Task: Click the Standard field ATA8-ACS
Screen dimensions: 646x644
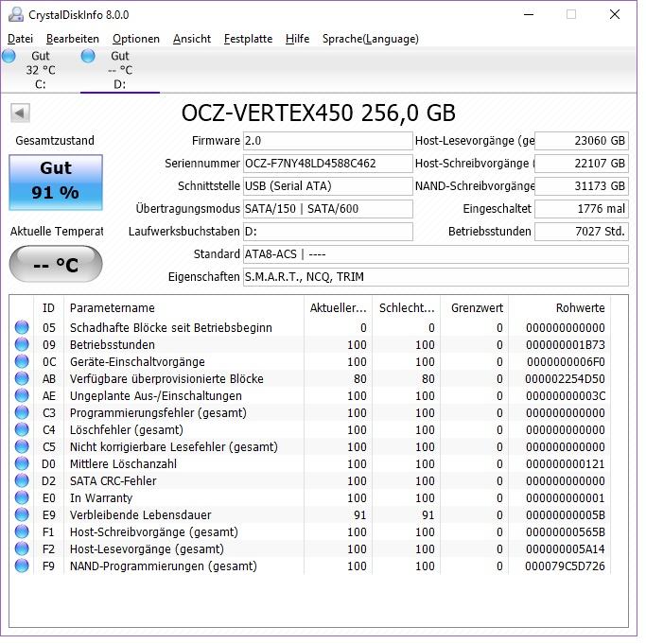Action: pos(435,254)
